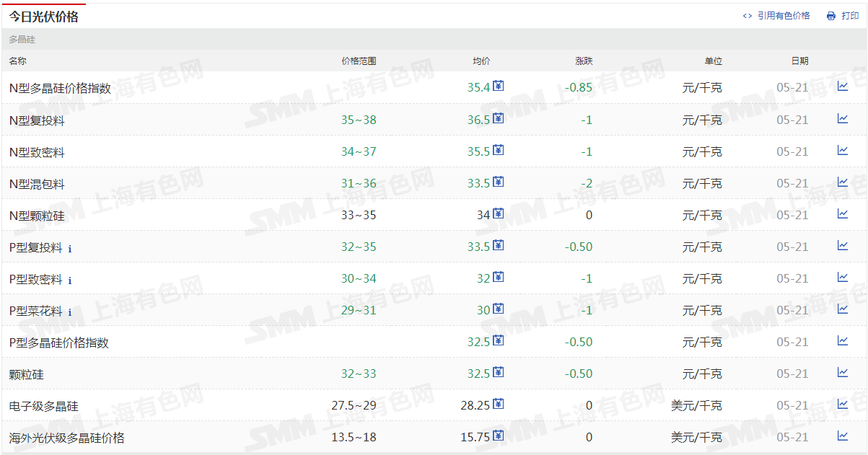
Task: Open price chart for P型复投料
Action: (843, 245)
